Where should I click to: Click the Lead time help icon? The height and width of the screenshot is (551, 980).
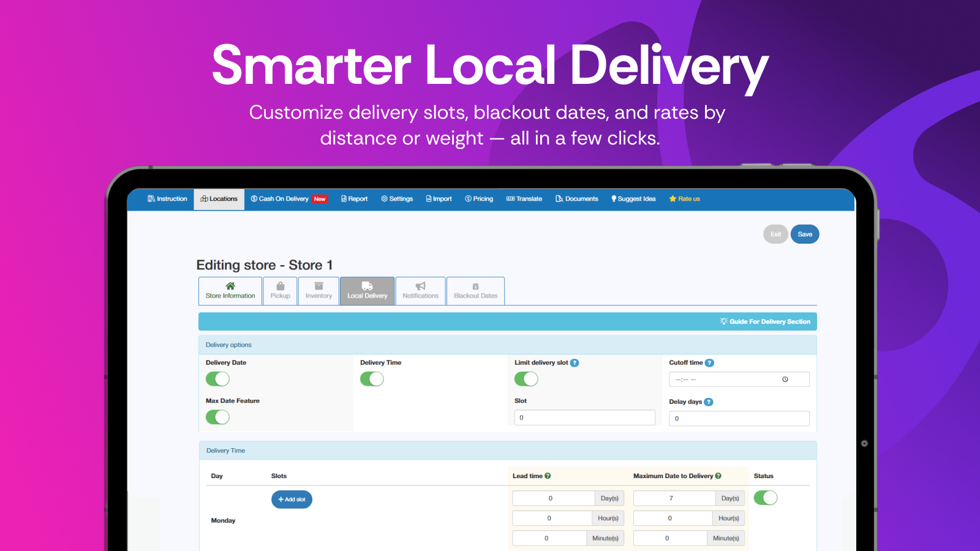click(548, 476)
